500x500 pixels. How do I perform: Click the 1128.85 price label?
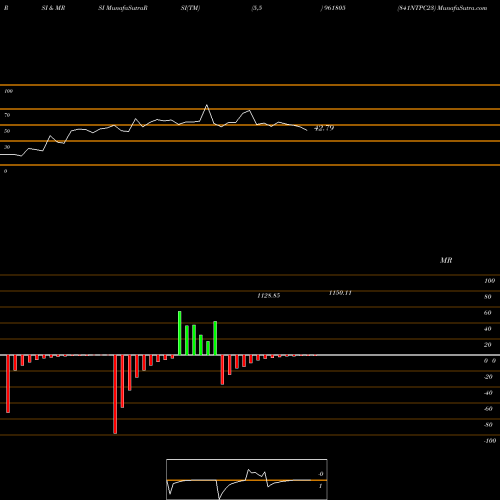pos(269,295)
